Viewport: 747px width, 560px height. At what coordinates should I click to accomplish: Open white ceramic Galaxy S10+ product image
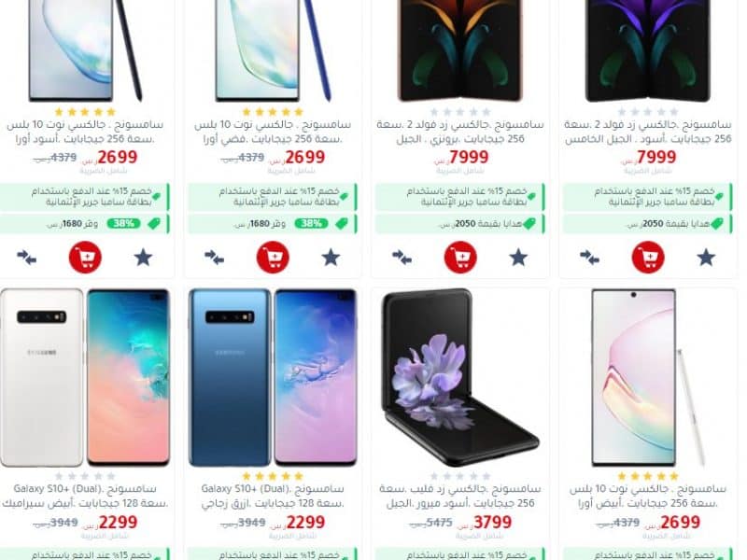point(85,377)
